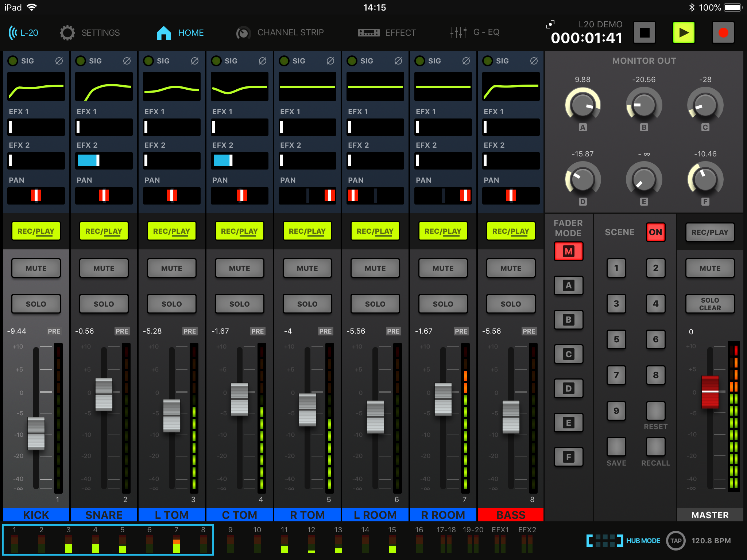The image size is (747, 560).
Task: Click the red record button
Action: [x=723, y=33]
